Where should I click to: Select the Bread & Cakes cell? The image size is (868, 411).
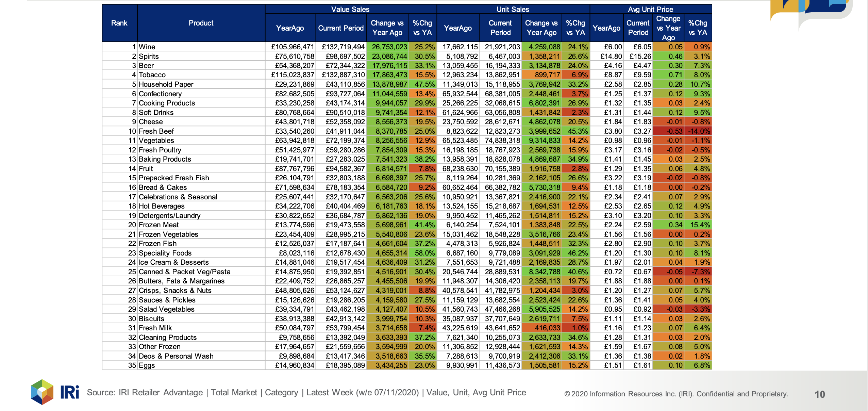click(x=201, y=187)
